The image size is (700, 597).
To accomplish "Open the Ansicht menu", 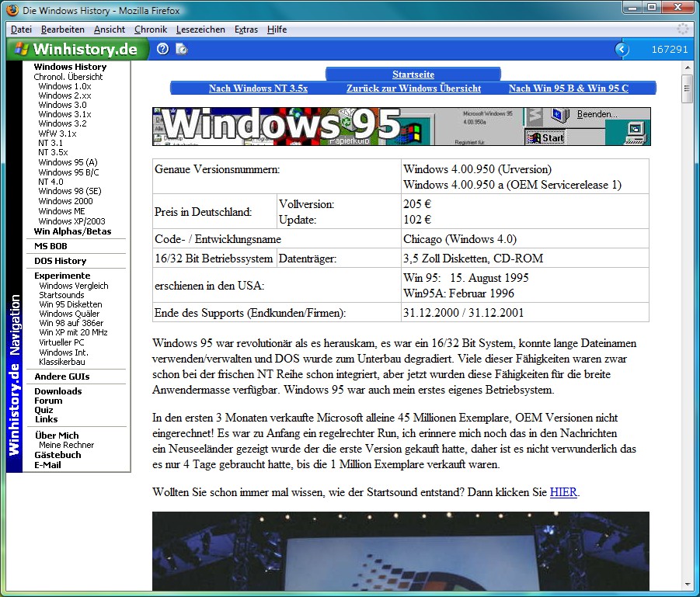I will point(110,30).
